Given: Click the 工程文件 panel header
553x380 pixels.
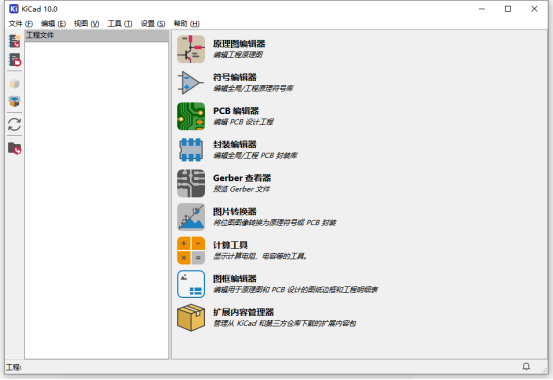Looking at the screenshot, I should (x=96, y=35).
